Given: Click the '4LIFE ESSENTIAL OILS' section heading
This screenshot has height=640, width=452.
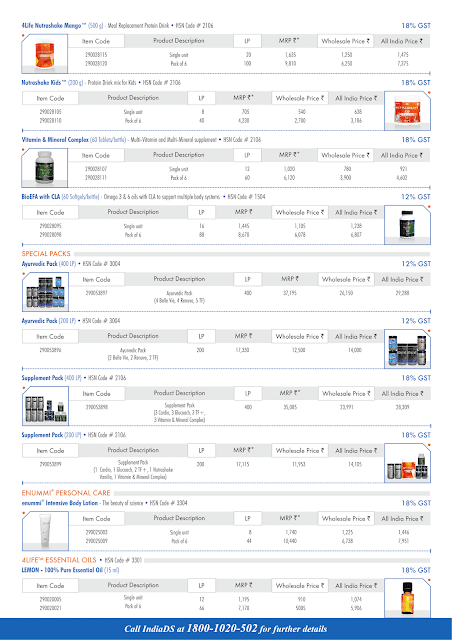Looking at the screenshot, I should 59,560.
